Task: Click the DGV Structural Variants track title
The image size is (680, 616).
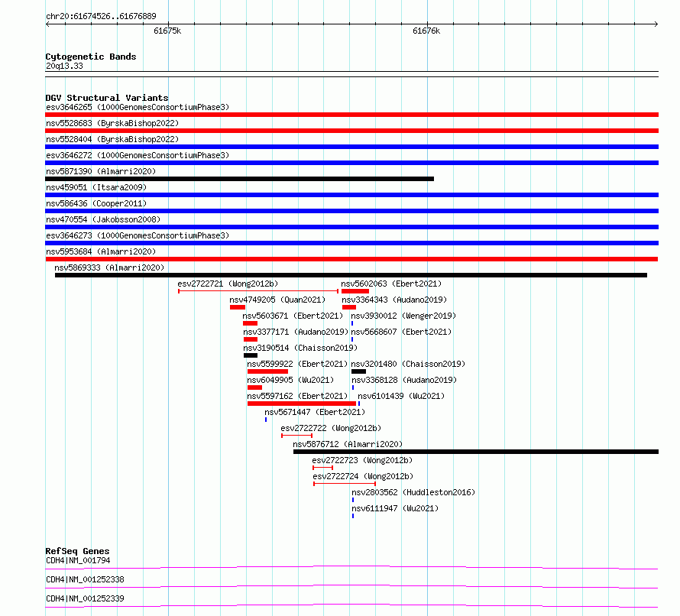Action: [x=107, y=98]
